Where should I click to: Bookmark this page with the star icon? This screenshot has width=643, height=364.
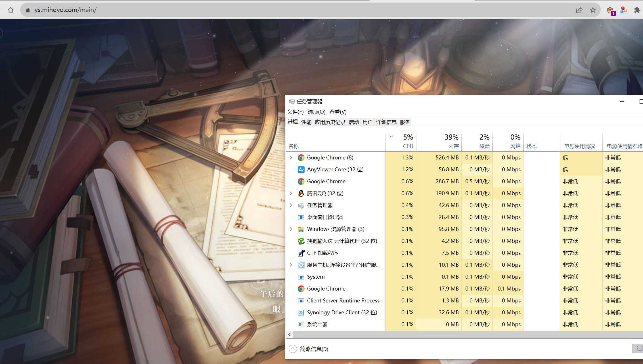click(x=593, y=10)
